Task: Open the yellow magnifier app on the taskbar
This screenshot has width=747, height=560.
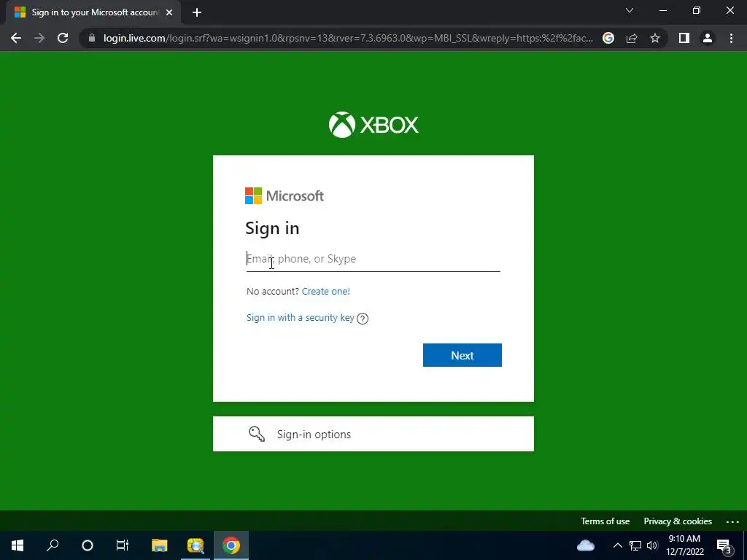Action: [x=196, y=545]
